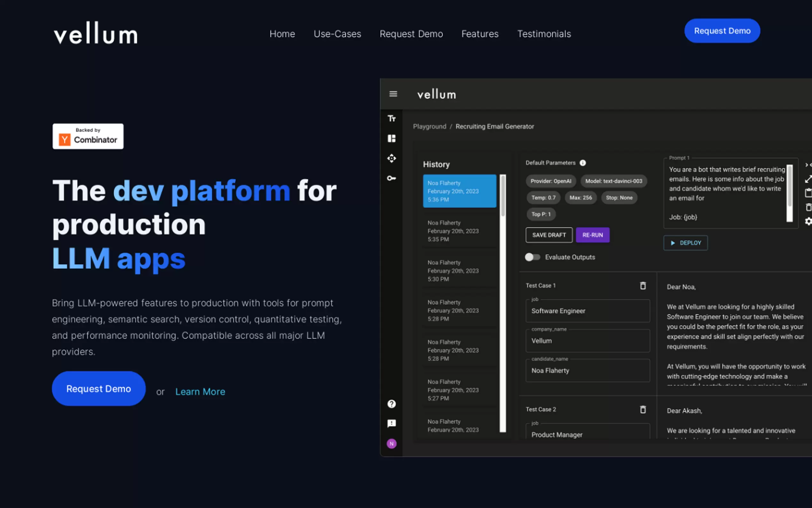Screen dimensions: 812x508
Task: Delete Test Case 1 with trash icon
Action: [x=643, y=286]
